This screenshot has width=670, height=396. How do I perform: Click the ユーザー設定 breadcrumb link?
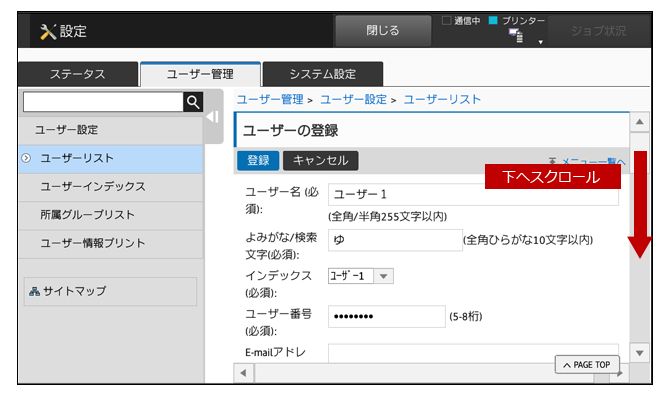(x=353, y=100)
